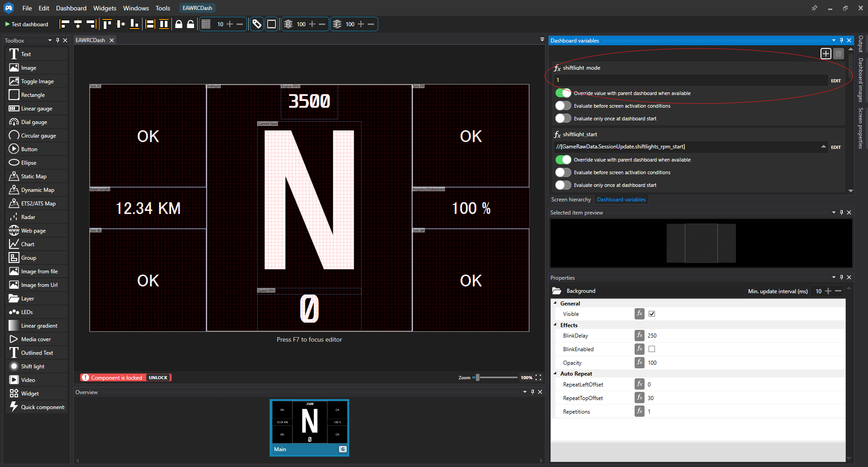
Task: Increase the Min. update interval value
Action: click(x=828, y=291)
